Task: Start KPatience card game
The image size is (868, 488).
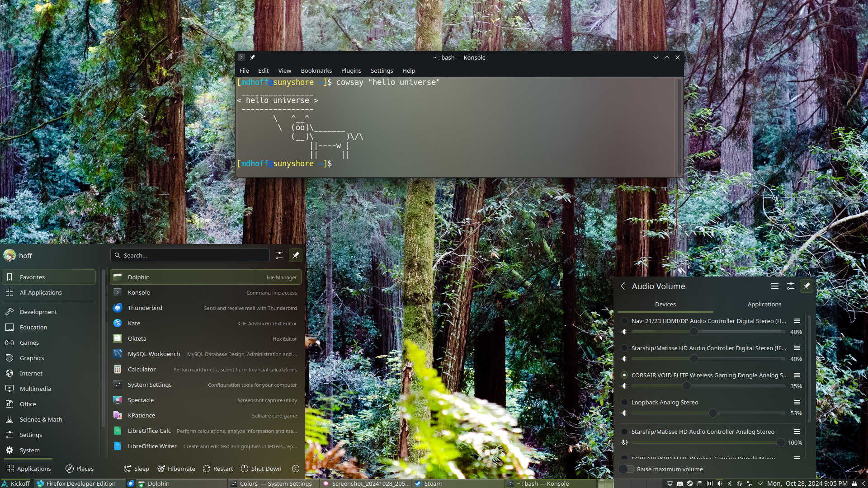Action: coord(206,415)
